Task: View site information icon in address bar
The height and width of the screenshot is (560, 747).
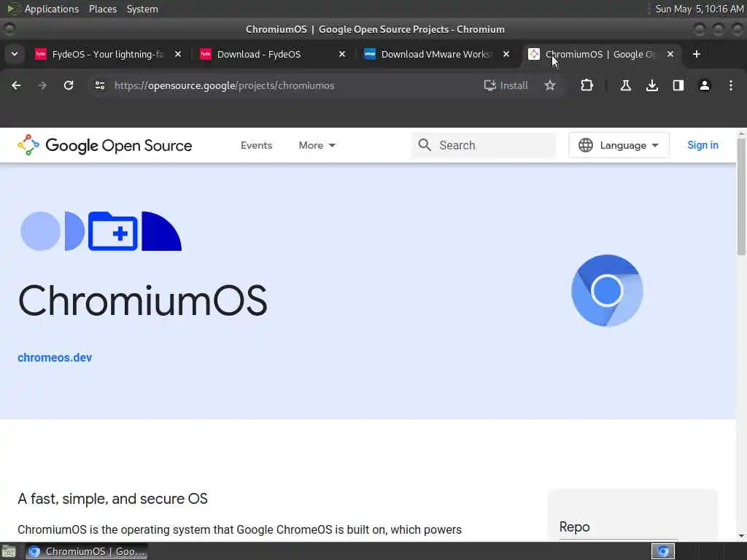Action: tap(99, 86)
